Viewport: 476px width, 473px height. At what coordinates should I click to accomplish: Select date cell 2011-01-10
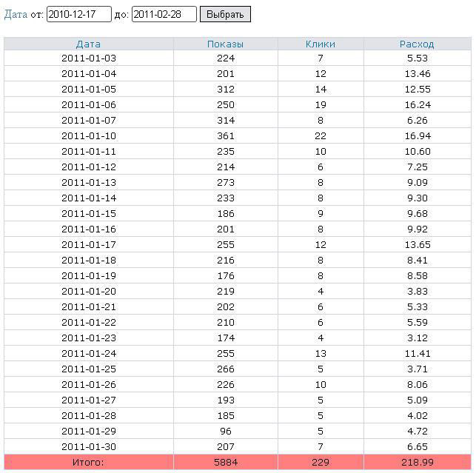[x=89, y=136]
